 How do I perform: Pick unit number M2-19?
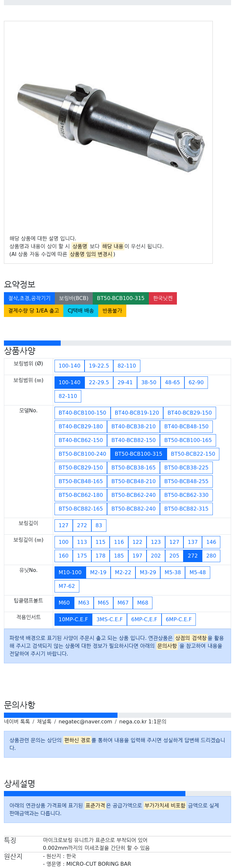(x=98, y=572)
